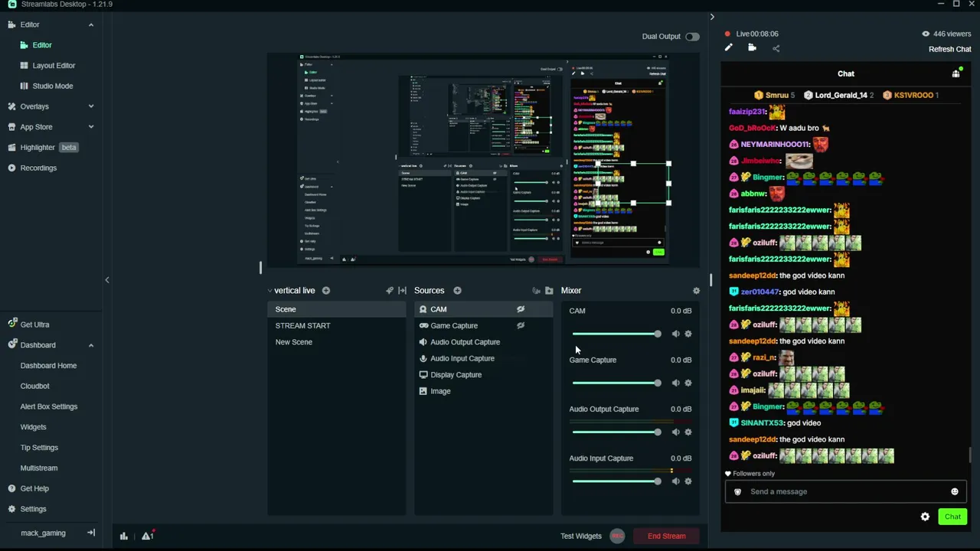
Task: Log out using arrow beside mack_gaming
Action: tap(91, 533)
